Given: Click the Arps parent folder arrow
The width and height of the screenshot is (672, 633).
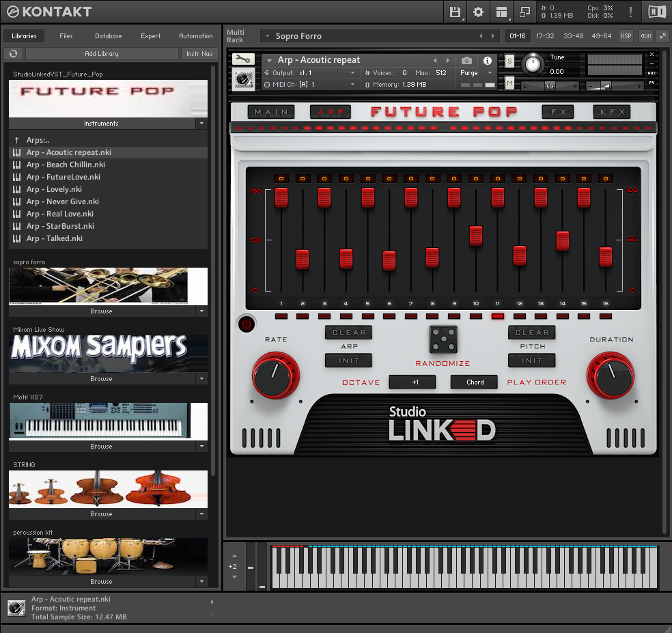Looking at the screenshot, I should [x=16, y=140].
